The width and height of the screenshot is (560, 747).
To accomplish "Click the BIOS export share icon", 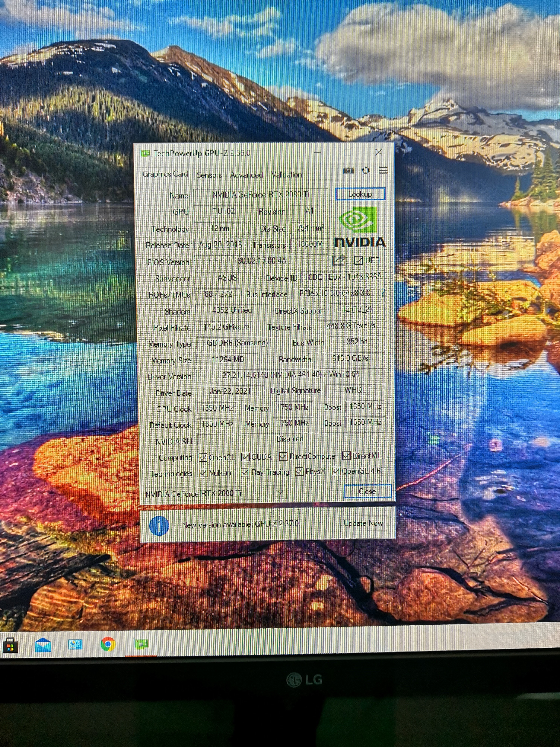I will tap(339, 260).
